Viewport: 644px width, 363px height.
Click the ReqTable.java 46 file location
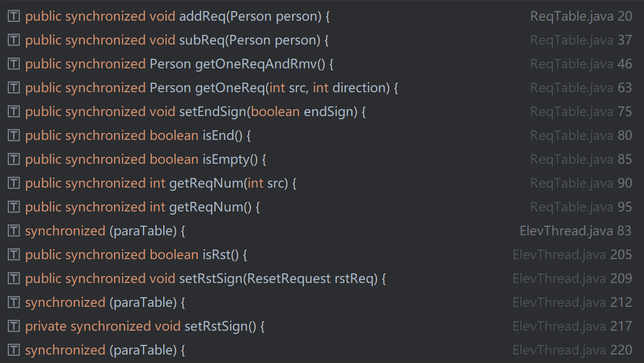581,64
